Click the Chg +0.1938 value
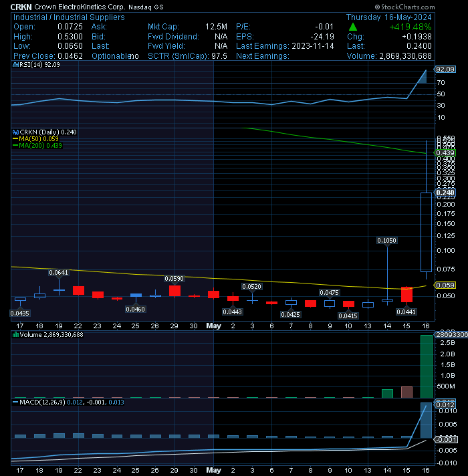 pyautogui.click(x=417, y=37)
